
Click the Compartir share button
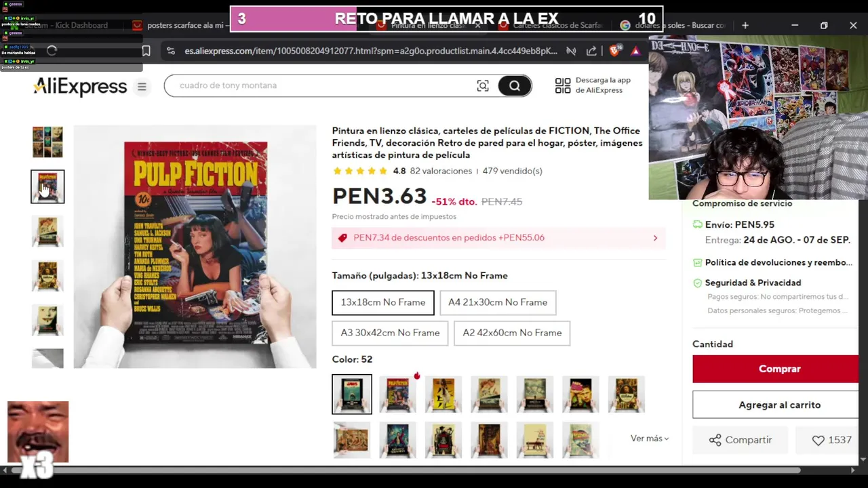pyautogui.click(x=740, y=440)
